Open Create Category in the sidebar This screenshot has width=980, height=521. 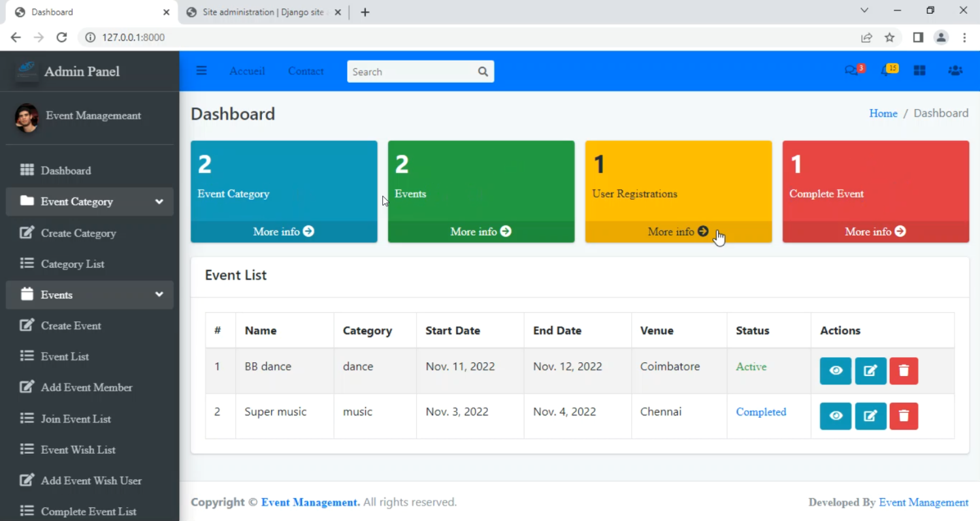pyautogui.click(x=78, y=233)
